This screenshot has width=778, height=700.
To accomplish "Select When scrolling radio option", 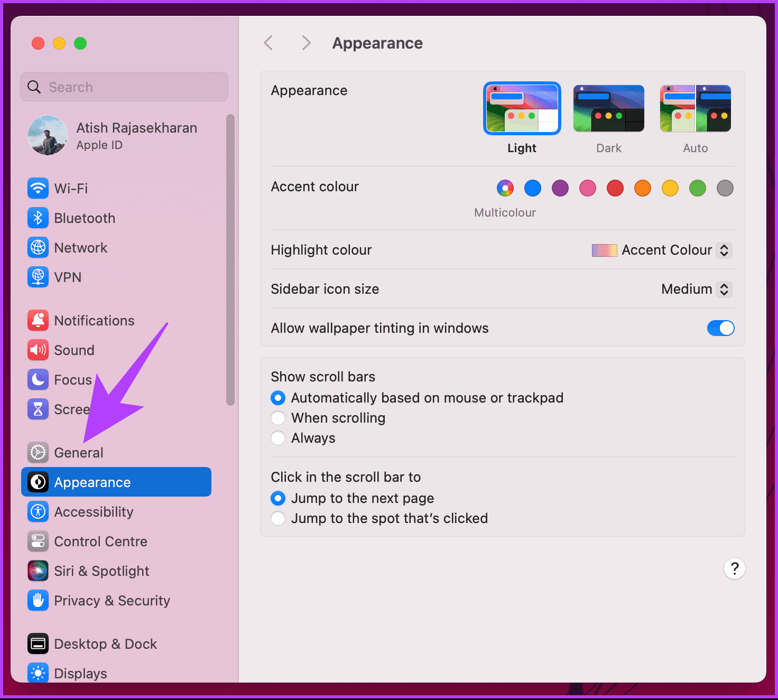I will coord(278,418).
